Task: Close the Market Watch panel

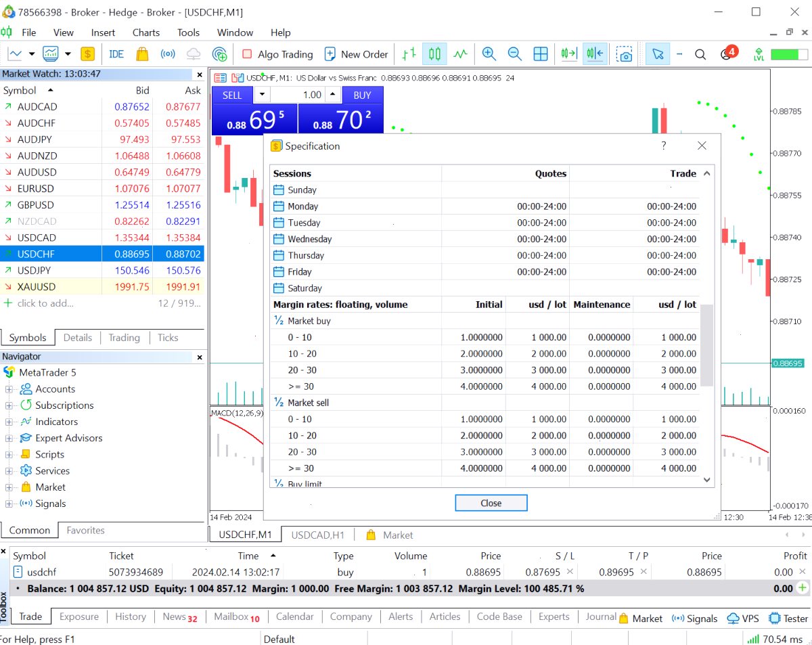Action: [x=199, y=74]
